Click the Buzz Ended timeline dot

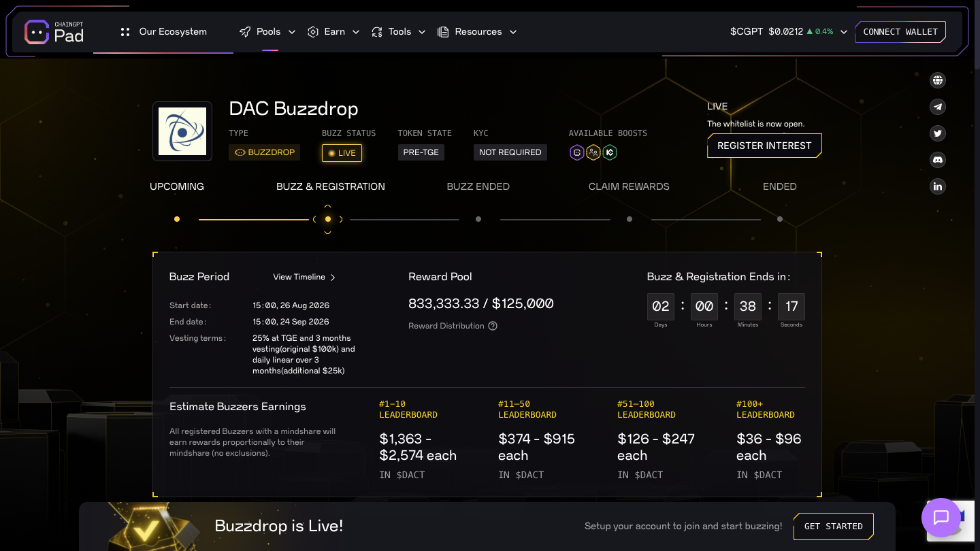click(x=478, y=219)
